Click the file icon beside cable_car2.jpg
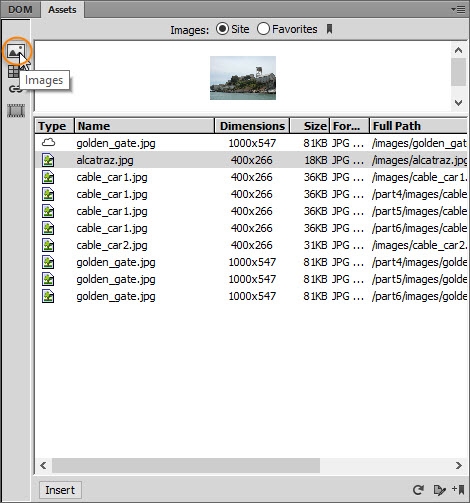The width and height of the screenshot is (470, 503). click(x=48, y=245)
